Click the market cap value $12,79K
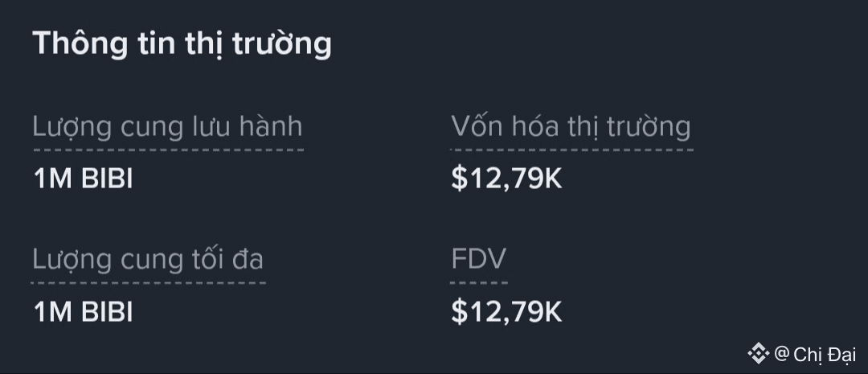This screenshot has height=374, width=868. tap(506, 179)
